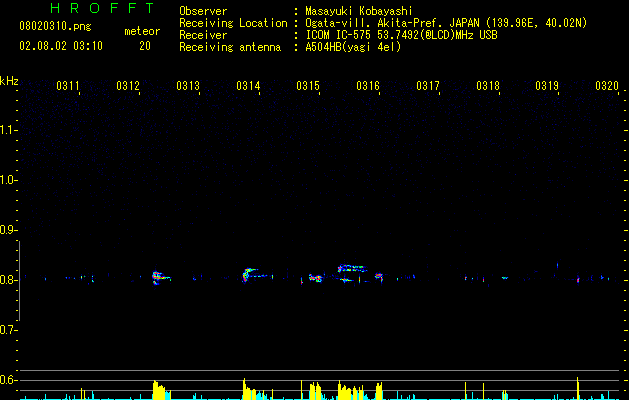Select the file name 08020310.png
Screen dimensions: 629x400
point(55,27)
